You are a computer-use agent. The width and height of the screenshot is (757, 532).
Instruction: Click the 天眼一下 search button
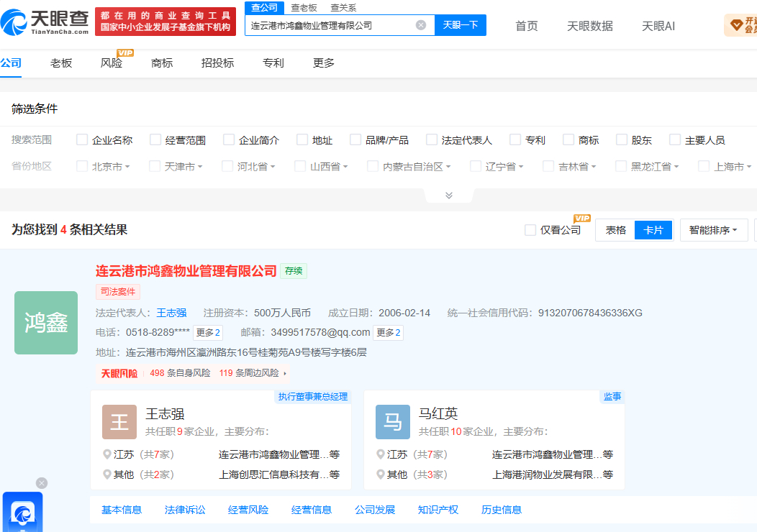(x=461, y=25)
